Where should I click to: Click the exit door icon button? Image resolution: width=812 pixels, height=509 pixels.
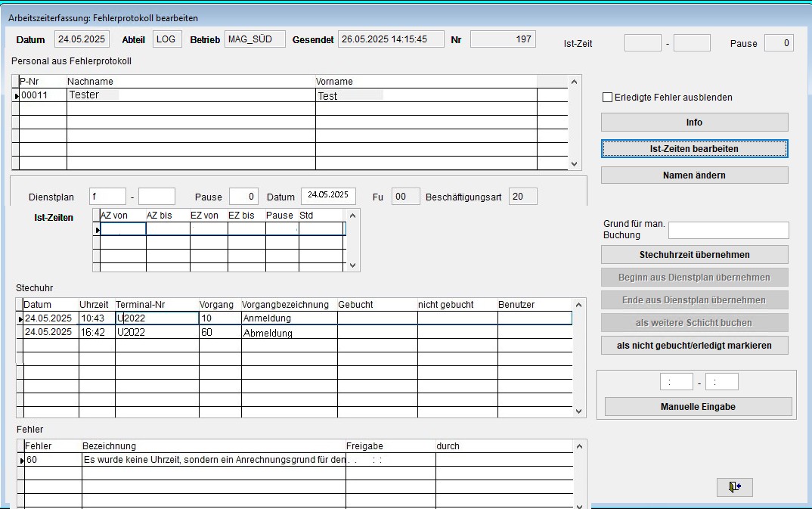pyautogui.click(x=734, y=487)
